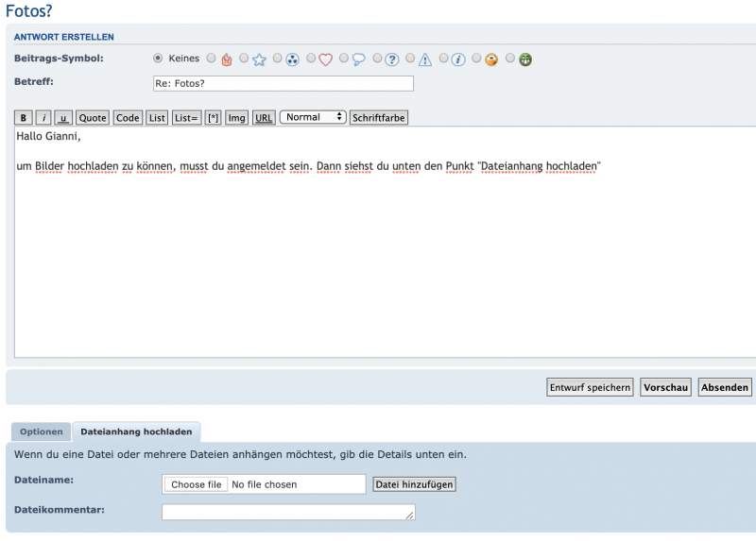
Task: Choose the question mark post symbol
Action: 377,59
